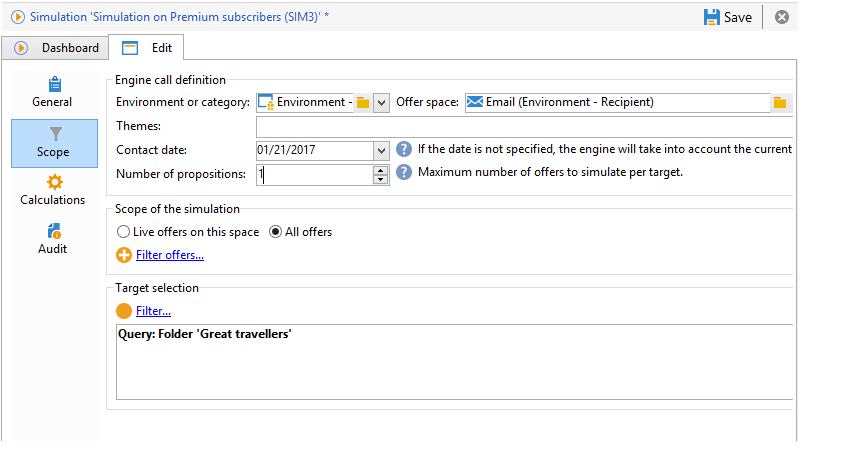Open the Contact date calendar dropdown
The image size is (852, 453).
coord(381,150)
